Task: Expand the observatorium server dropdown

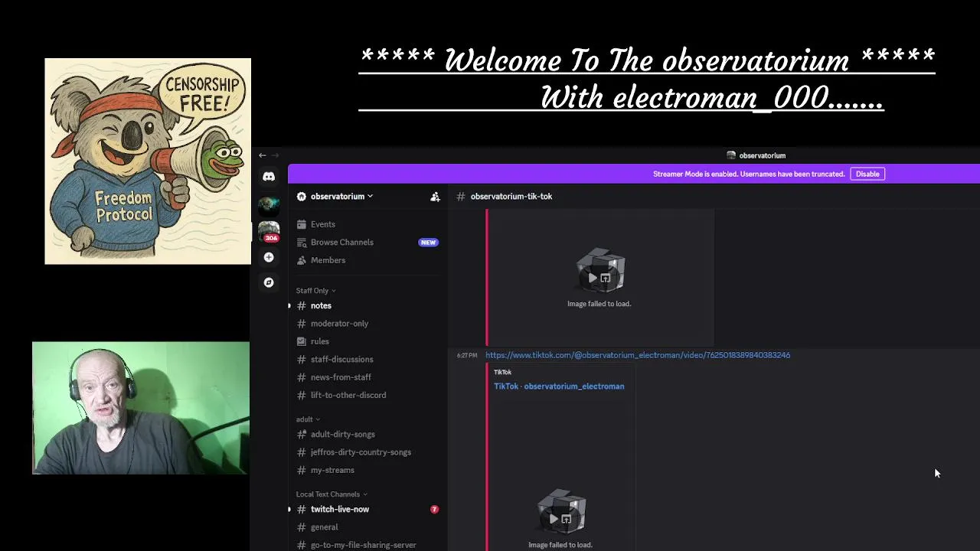Action: [x=337, y=197]
